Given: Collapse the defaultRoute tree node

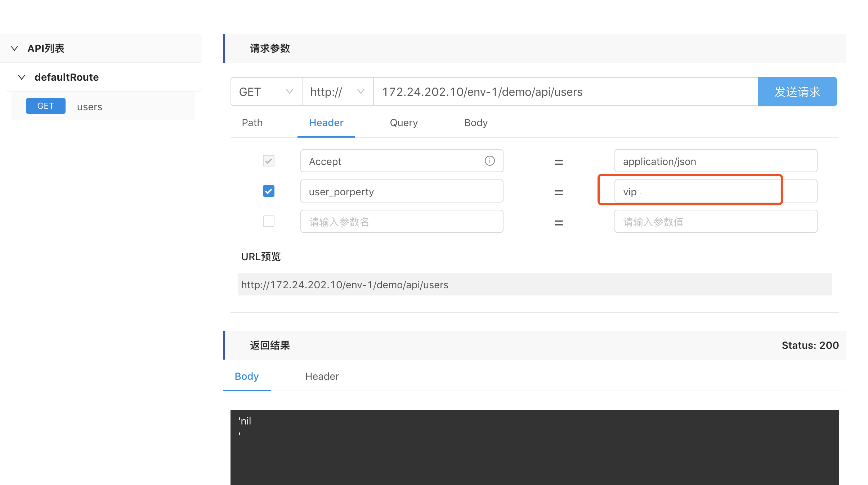Looking at the screenshot, I should 22,77.
